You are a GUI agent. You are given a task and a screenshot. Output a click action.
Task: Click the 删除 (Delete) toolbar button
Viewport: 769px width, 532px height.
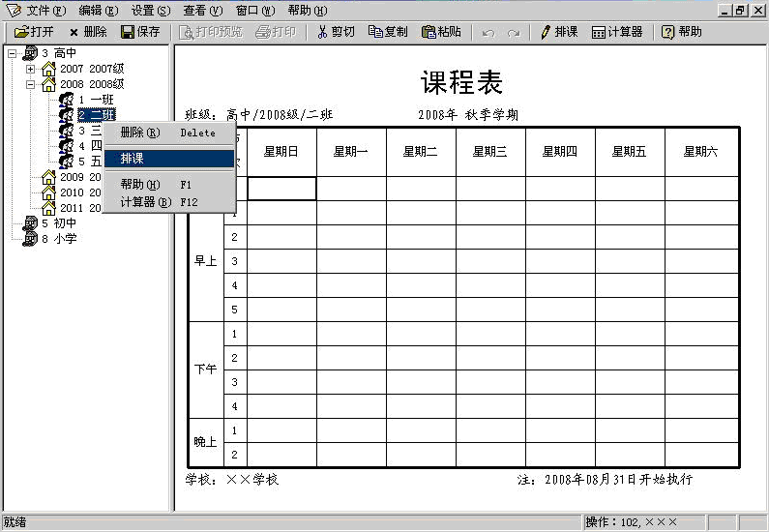(87, 32)
